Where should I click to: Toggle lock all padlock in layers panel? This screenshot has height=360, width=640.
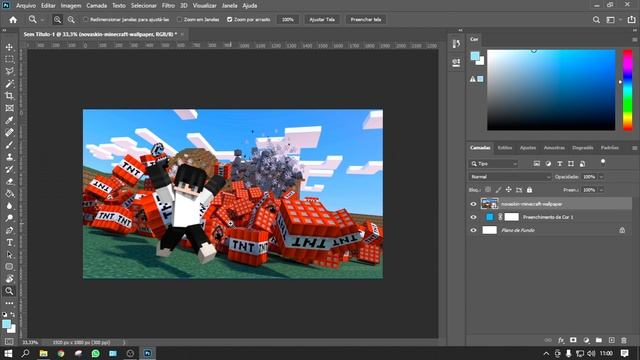[x=529, y=190]
